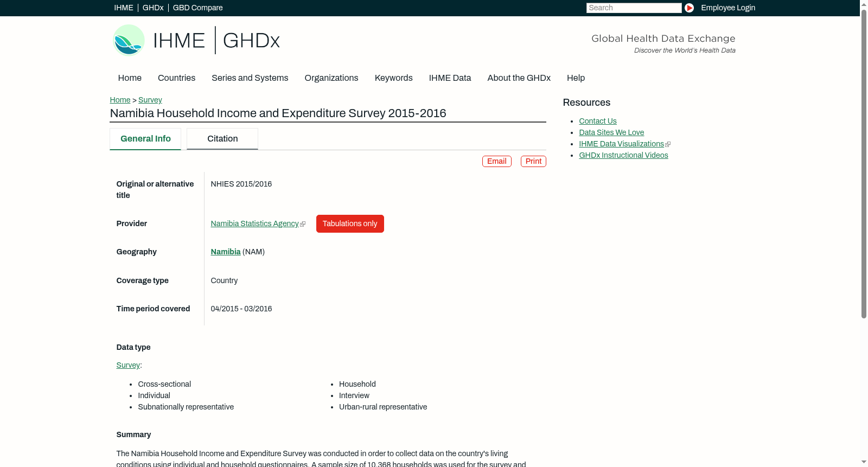Click the Country coverage type value
The image size is (868, 467).
pos(224,280)
